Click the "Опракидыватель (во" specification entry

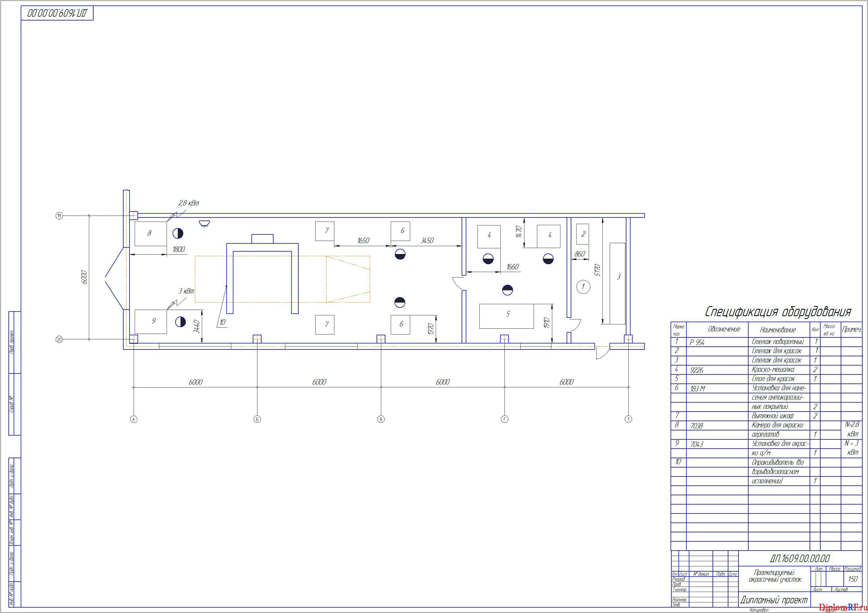pyautogui.click(x=778, y=462)
